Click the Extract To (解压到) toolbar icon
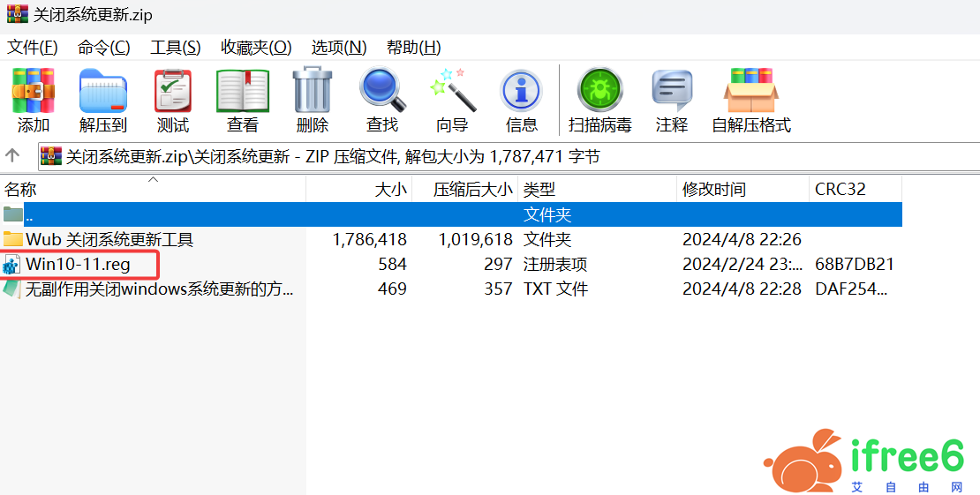980x495 pixels. [x=103, y=91]
